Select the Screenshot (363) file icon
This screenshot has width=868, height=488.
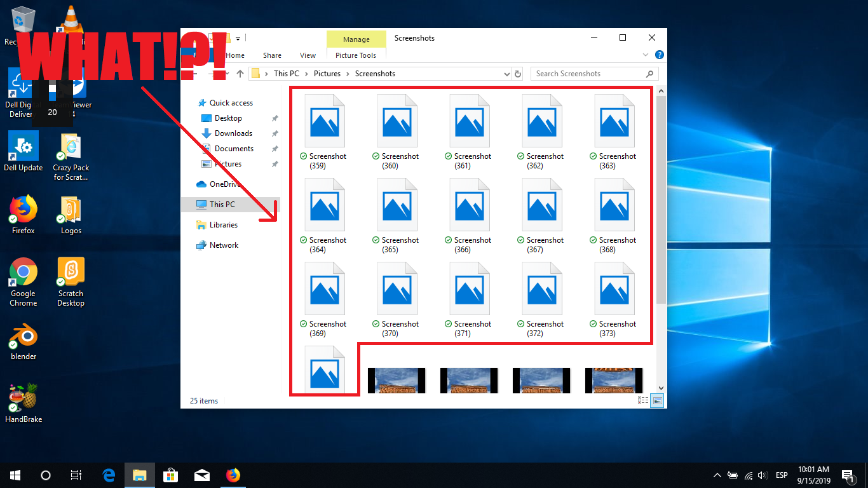click(614, 122)
